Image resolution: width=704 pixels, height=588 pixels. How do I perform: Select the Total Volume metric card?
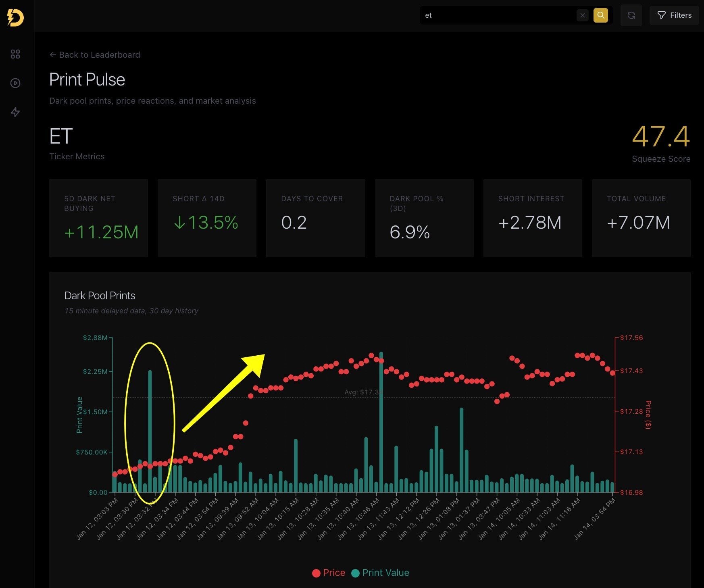coord(641,218)
